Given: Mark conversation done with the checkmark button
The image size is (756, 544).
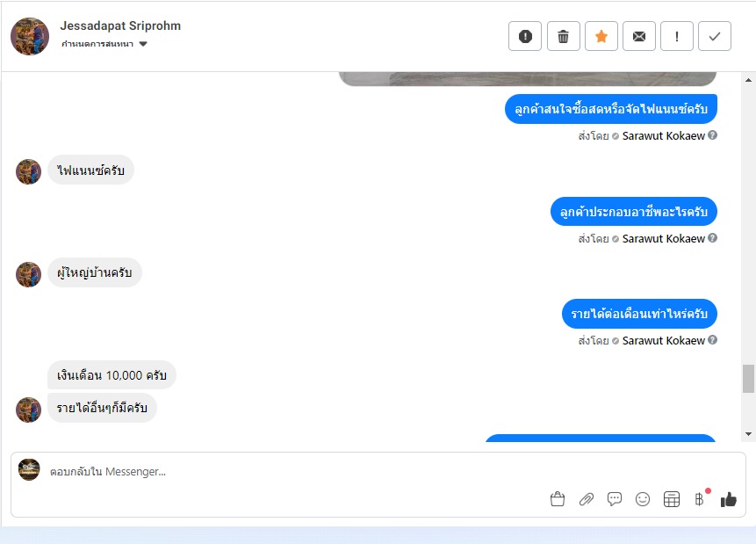Looking at the screenshot, I should 715,36.
